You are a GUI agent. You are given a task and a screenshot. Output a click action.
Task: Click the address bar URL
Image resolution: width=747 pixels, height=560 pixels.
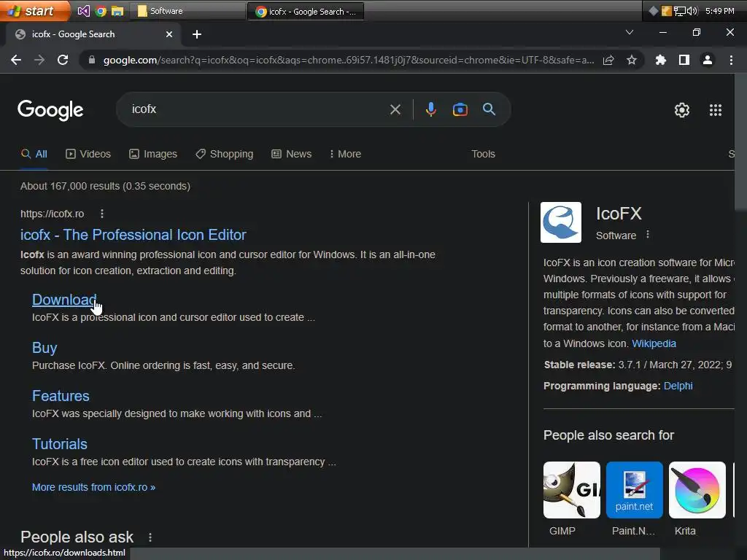pyautogui.click(x=349, y=60)
